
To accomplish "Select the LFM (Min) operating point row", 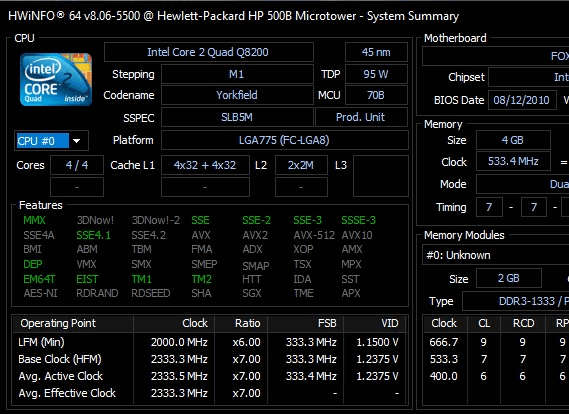I will point(209,342).
